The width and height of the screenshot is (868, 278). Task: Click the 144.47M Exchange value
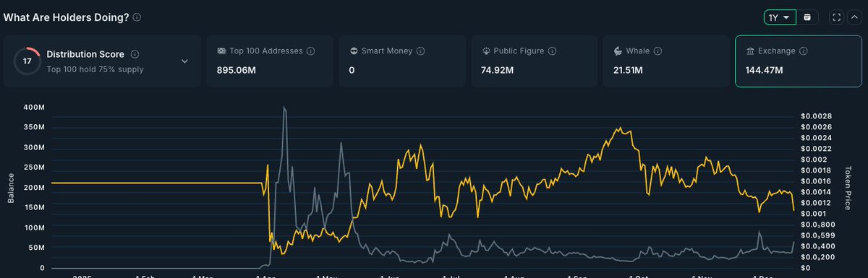pyautogui.click(x=765, y=71)
